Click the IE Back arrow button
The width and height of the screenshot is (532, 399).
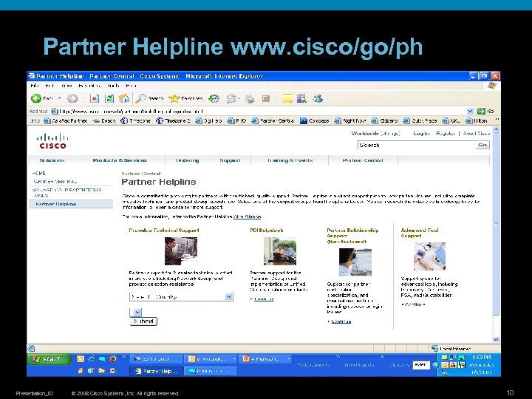[x=36, y=98]
